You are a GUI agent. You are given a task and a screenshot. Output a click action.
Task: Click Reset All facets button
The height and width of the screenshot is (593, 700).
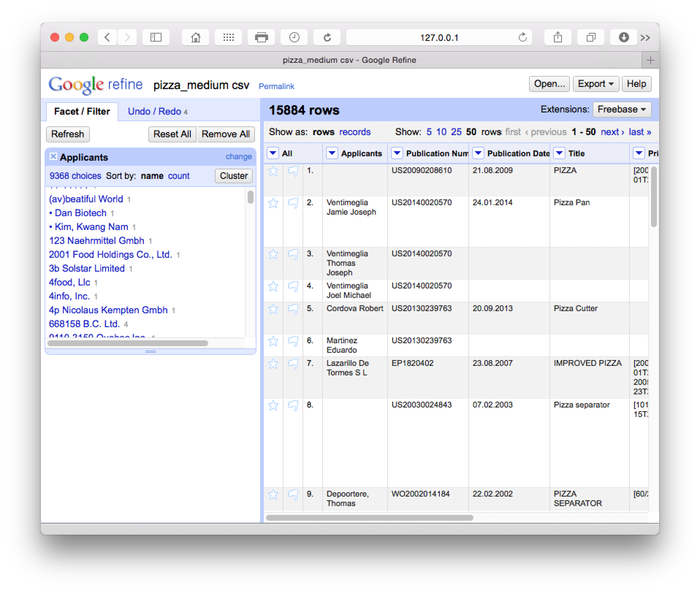point(172,134)
